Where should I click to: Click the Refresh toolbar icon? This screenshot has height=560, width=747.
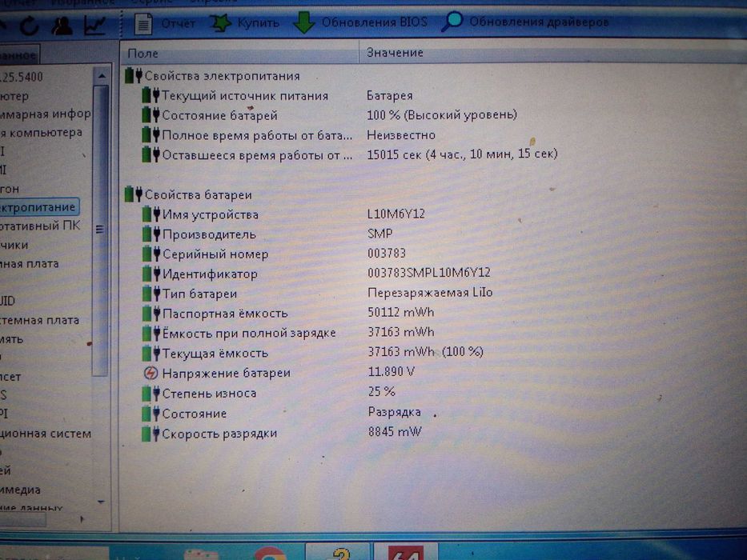coord(30,26)
